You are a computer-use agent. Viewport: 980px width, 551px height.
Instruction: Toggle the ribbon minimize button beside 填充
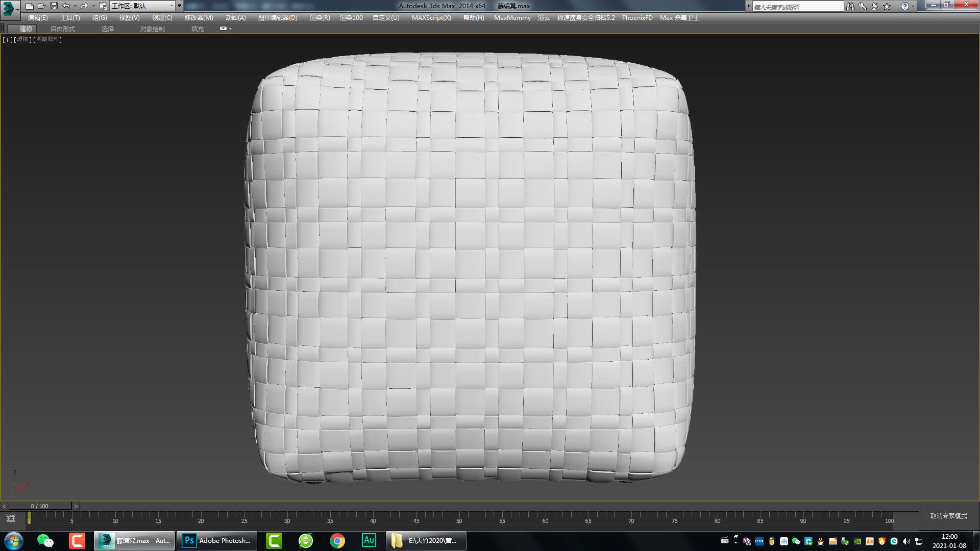tap(223, 29)
